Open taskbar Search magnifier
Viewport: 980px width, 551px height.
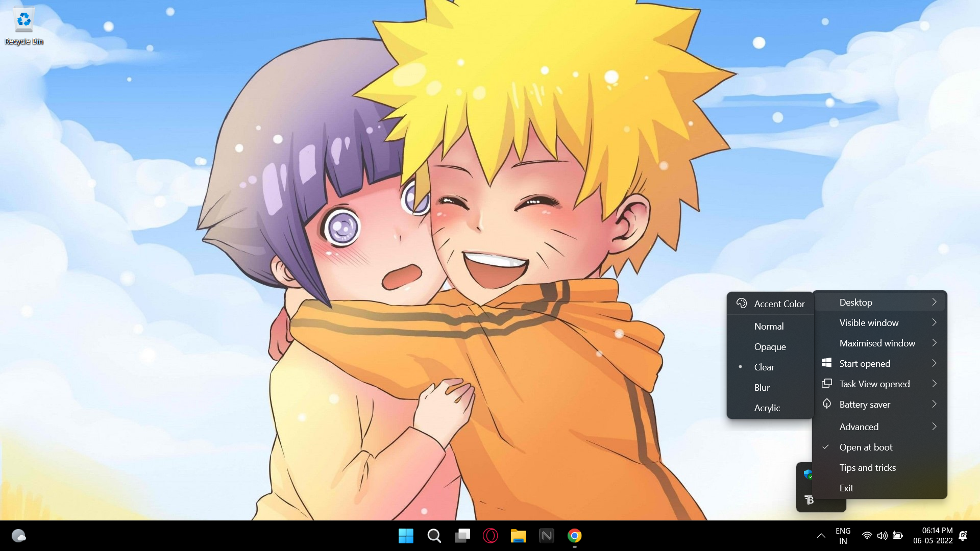point(434,536)
